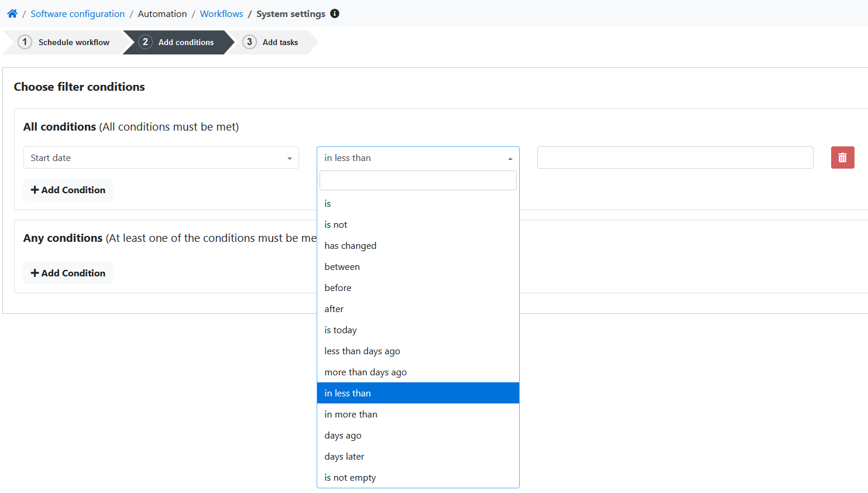This screenshot has width=868, height=493.
Task: Click the condition value input field
Action: (675, 158)
